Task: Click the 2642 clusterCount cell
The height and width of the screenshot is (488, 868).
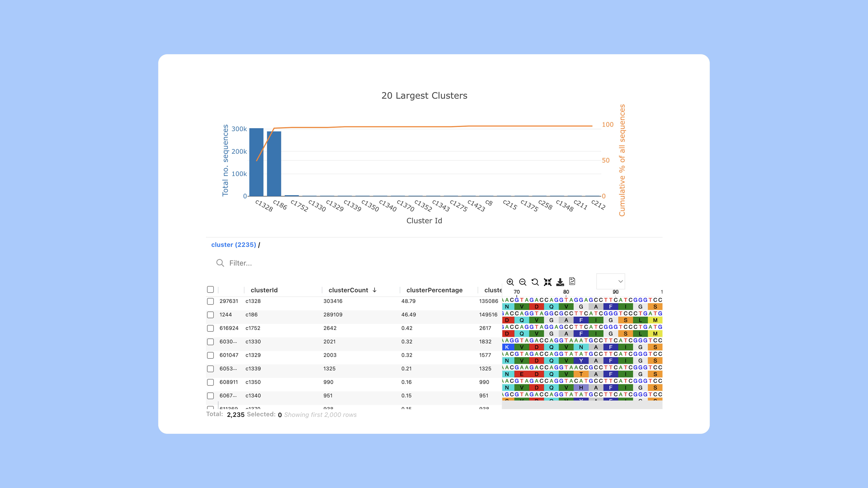Action: tap(330, 328)
